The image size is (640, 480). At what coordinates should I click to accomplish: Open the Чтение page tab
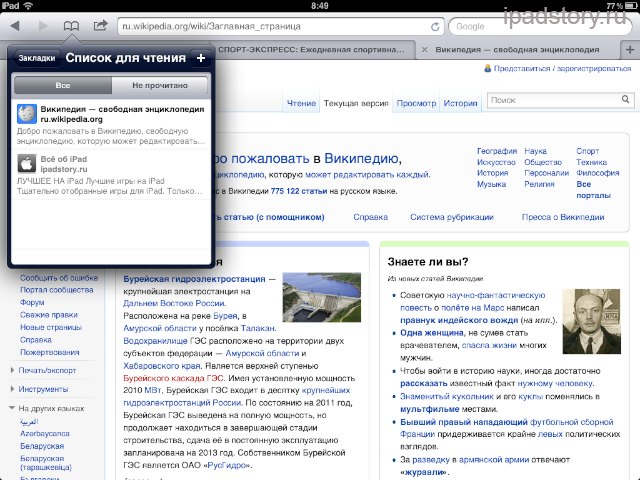tap(301, 103)
